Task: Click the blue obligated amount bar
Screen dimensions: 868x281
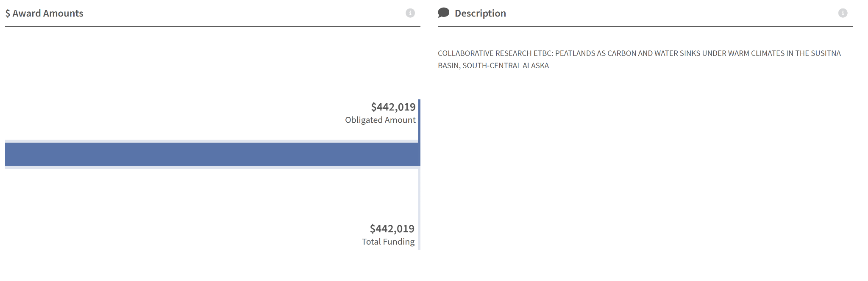Action: [x=211, y=154]
